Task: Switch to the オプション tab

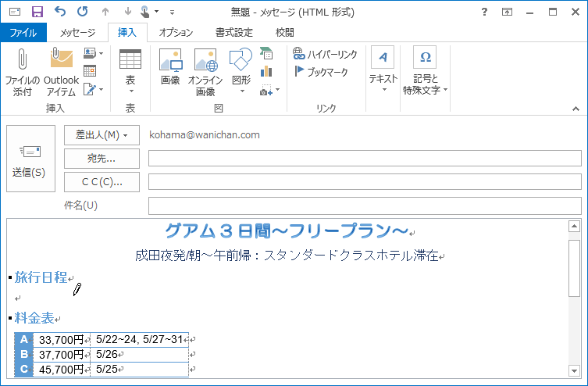Action: [176, 33]
